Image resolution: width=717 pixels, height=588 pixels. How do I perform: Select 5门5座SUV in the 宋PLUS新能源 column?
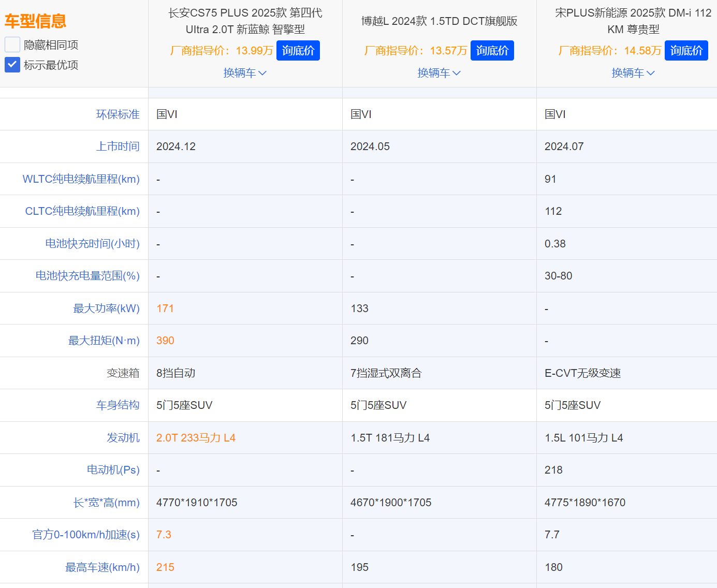pos(573,405)
